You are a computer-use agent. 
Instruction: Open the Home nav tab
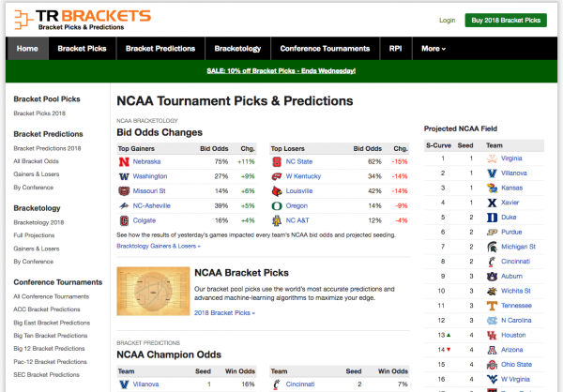coord(27,49)
